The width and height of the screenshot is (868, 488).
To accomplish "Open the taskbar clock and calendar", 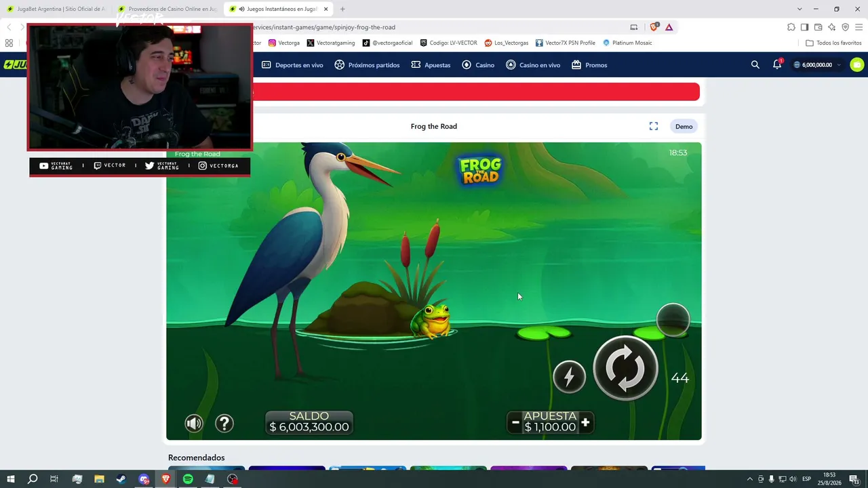I will pyautogui.click(x=830, y=479).
